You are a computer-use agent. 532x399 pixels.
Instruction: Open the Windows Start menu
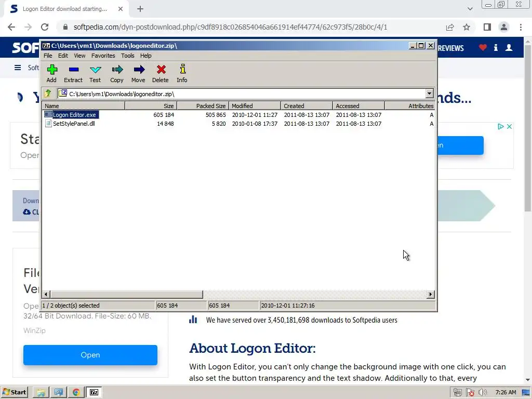point(14,393)
